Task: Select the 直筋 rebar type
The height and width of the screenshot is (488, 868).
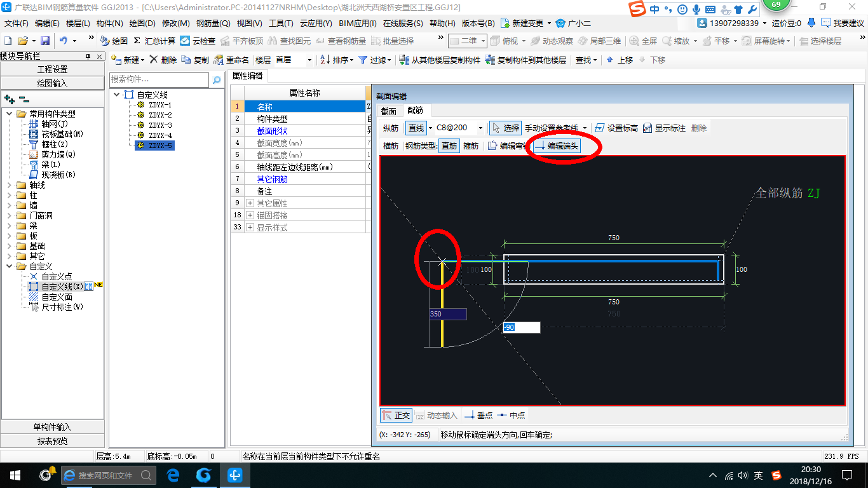Action: [449, 146]
